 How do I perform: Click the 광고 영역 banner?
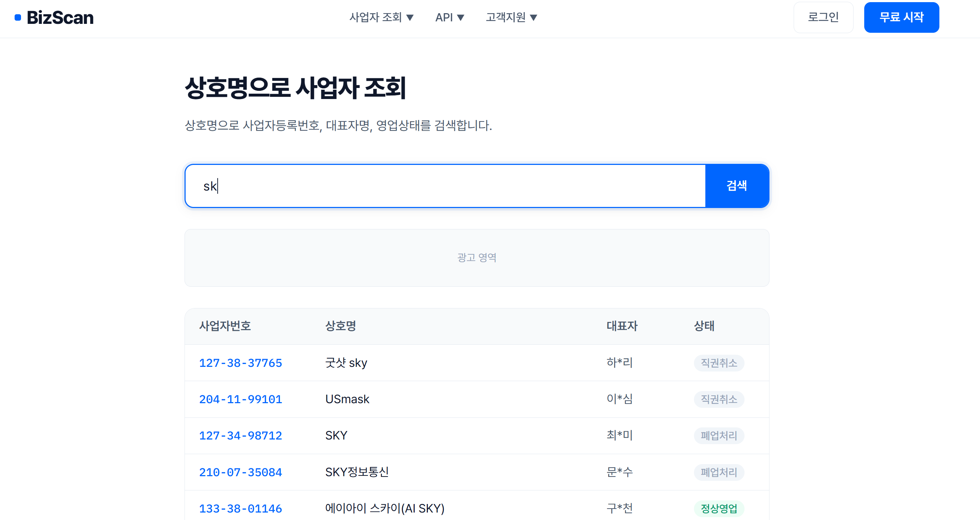(477, 258)
